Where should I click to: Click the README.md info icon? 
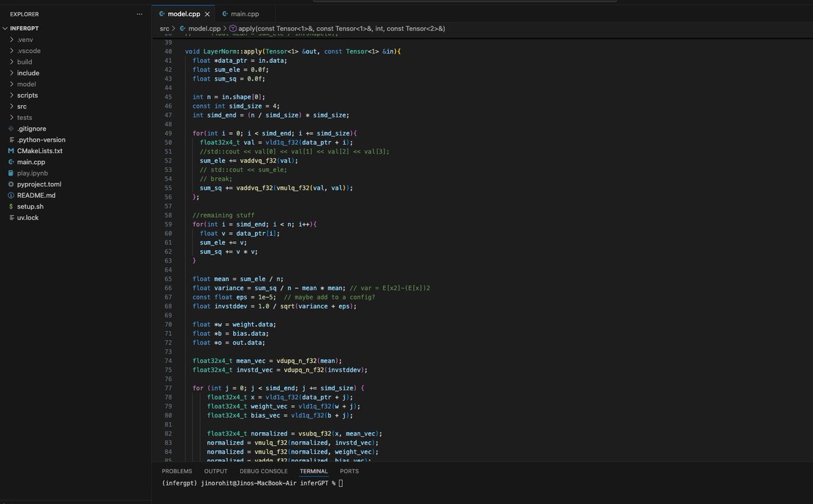[11, 195]
